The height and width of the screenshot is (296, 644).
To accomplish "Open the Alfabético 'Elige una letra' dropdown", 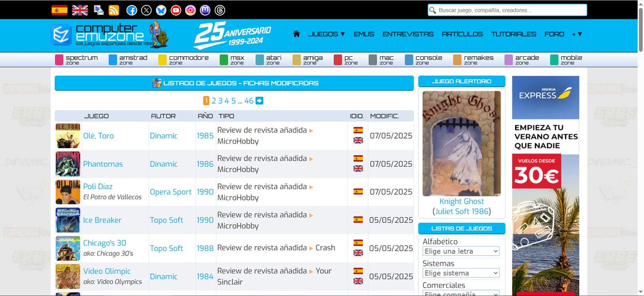I will pyautogui.click(x=461, y=251).
